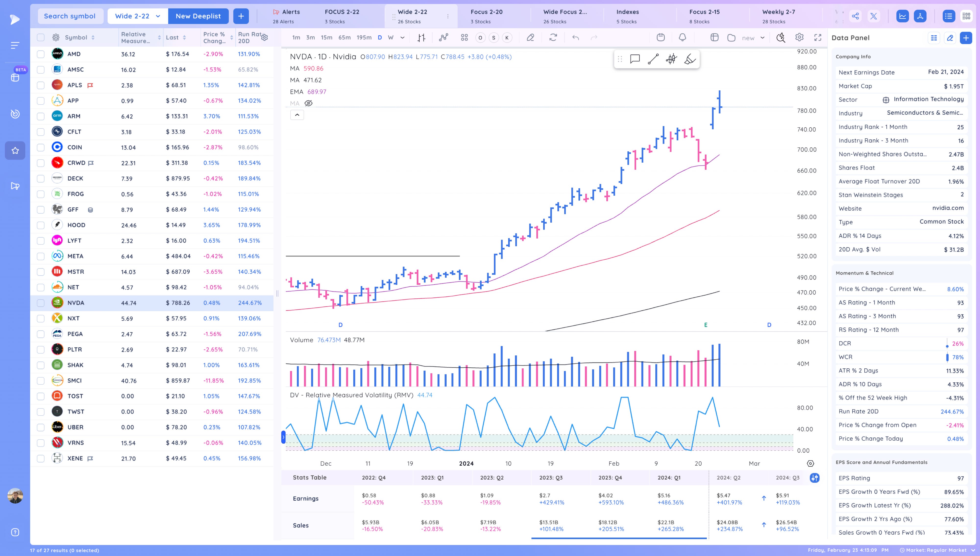Open the eraser drawing tool
The width and height of the screenshot is (980, 556).
click(x=530, y=37)
